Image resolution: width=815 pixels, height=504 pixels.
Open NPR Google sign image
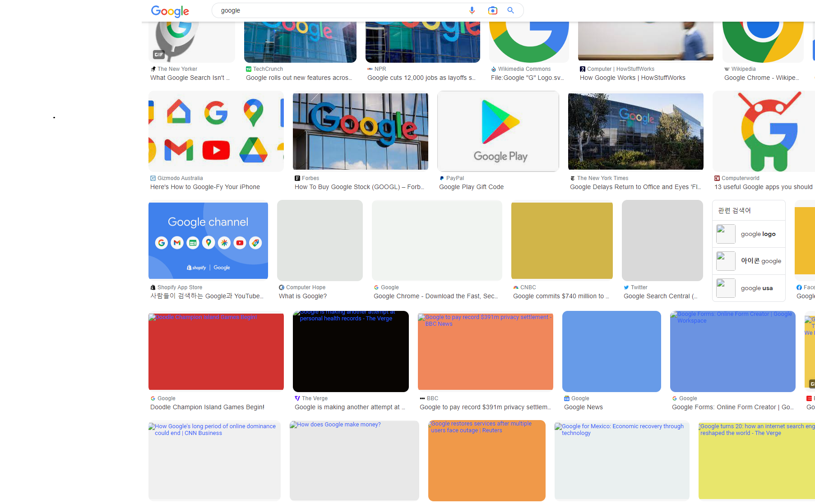[423, 42]
